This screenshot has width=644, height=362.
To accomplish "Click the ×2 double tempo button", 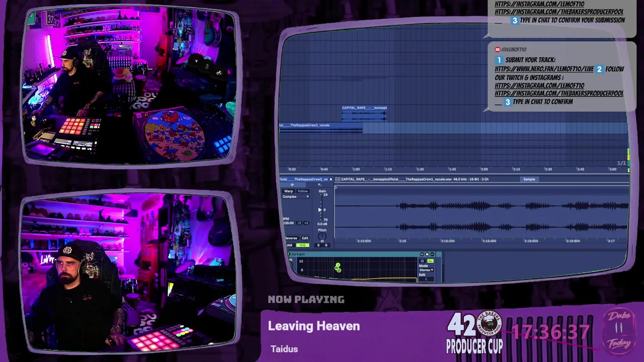I will tap(306, 223).
